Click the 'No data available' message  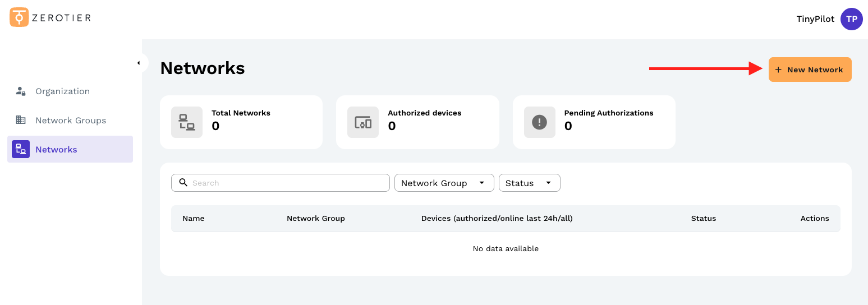[x=506, y=248]
